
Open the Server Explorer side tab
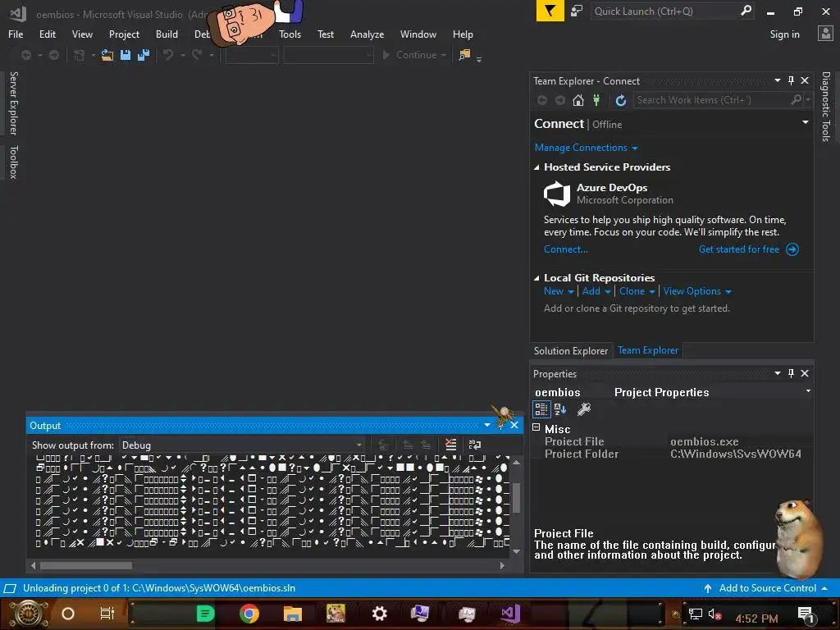pos(14,103)
